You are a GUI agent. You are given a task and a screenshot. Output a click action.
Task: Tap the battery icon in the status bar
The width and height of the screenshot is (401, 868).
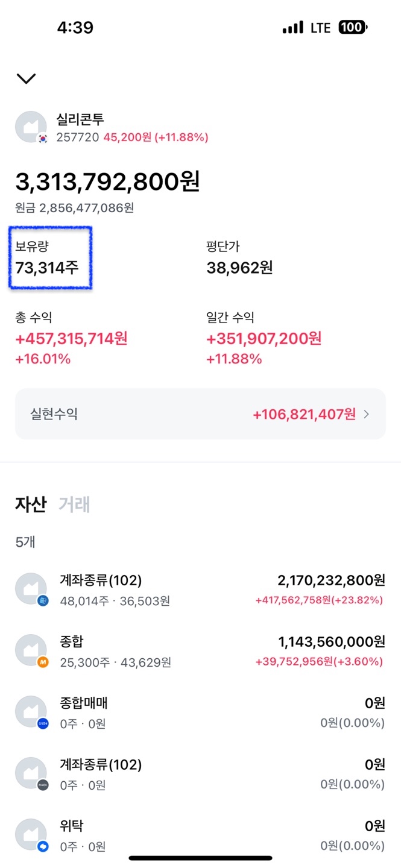tap(353, 28)
